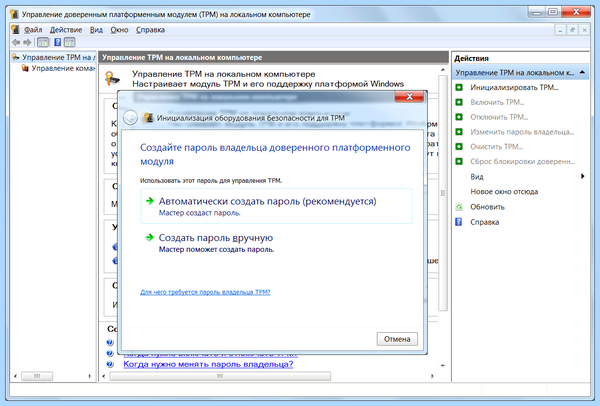Click the green arrow for manual password creation
The height and width of the screenshot is (406, 600).
[x=150, y=238]
